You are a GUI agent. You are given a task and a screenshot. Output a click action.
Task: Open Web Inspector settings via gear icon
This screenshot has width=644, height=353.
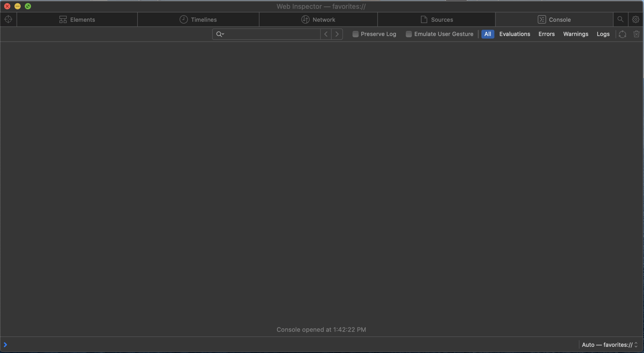(x=636, y=19)
